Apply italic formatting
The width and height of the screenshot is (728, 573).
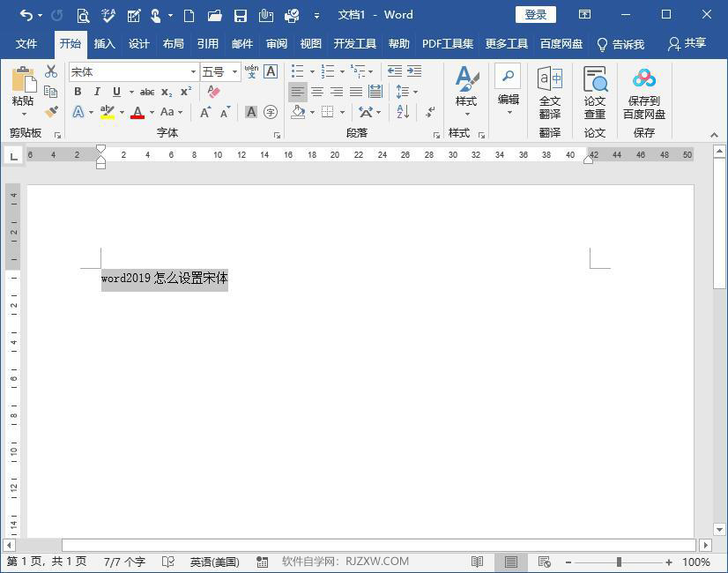coord(97,92)
